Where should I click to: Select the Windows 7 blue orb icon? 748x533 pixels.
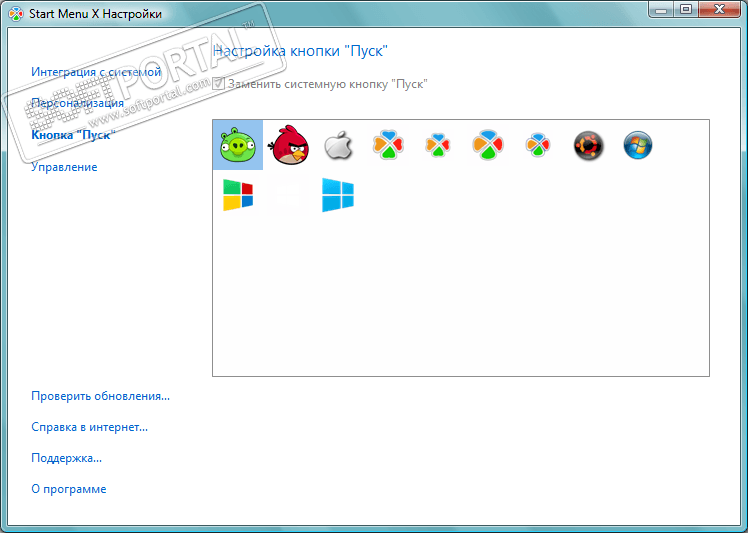[638, 145]
